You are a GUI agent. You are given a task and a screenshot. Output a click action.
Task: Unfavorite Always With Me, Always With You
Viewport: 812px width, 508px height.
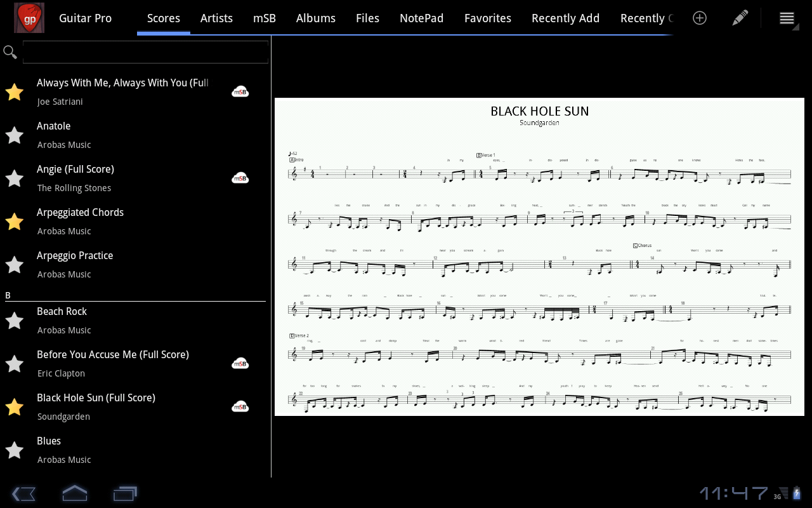tap(14, 92)
